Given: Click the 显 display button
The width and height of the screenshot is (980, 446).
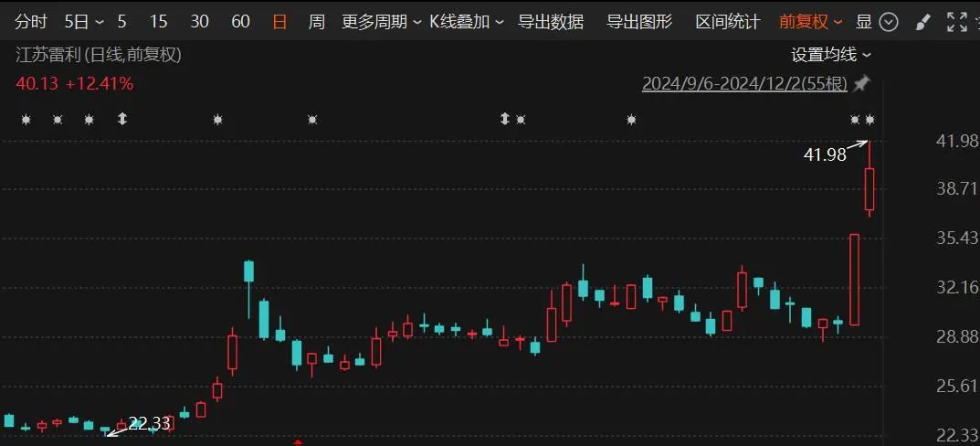Looking at the screenshot, I should [864, 22].
